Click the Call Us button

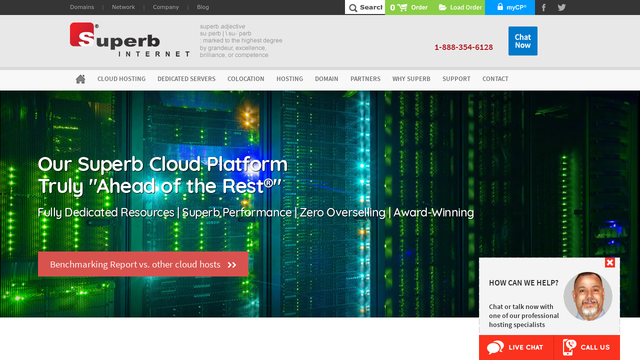[x=587, y=347]
